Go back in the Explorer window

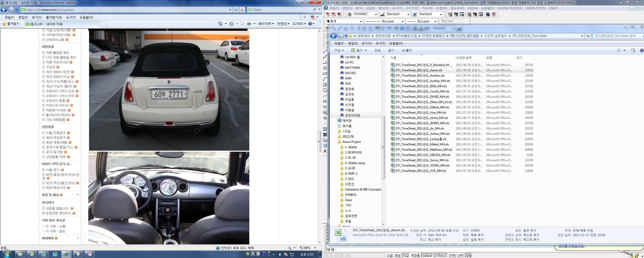(334, 36)
